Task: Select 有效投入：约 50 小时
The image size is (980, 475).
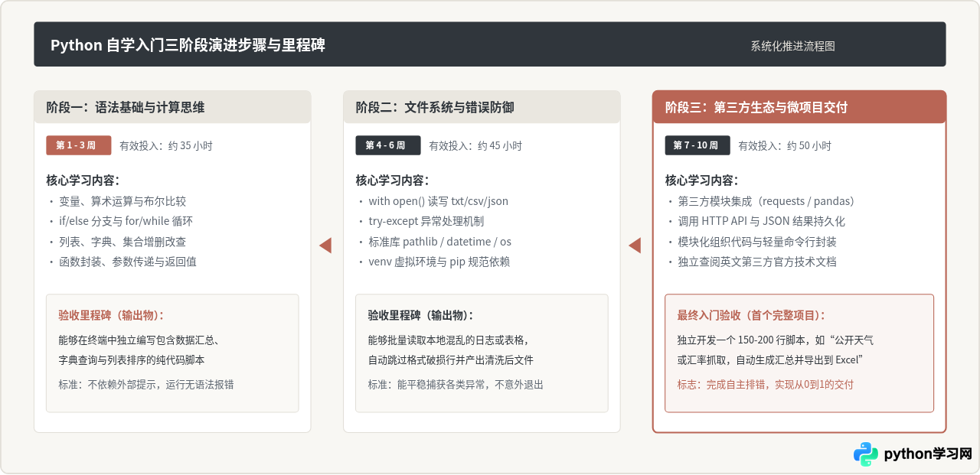Action: point(785,145)
